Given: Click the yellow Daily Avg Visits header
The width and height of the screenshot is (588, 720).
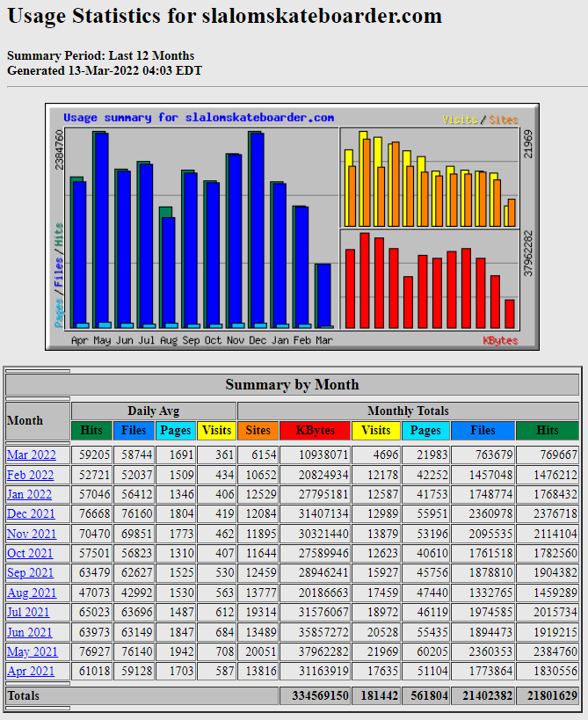Looking at the screenshot, I should (x=216, y=430).
